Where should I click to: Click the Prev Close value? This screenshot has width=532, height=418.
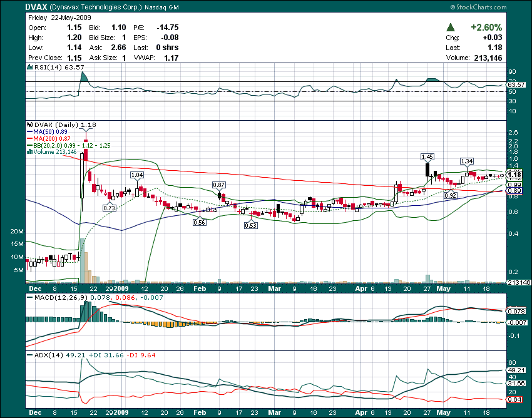point(74,58)
